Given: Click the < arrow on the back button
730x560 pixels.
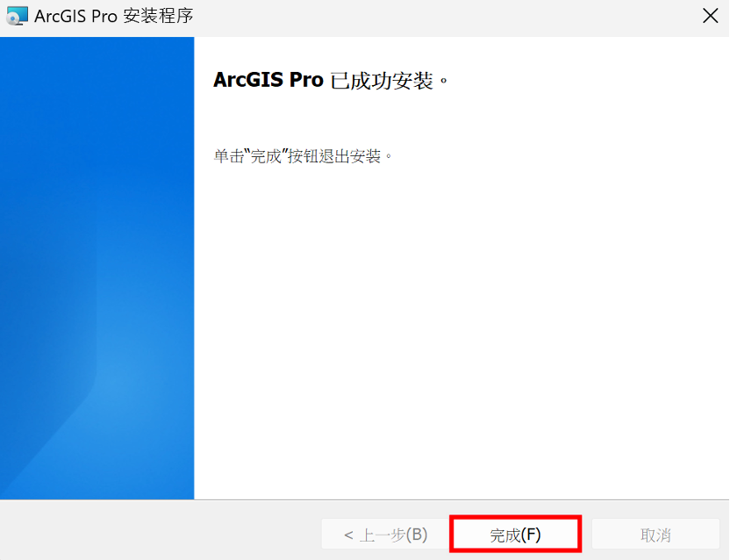Looking at the screenshot, I should click(348, 535).
